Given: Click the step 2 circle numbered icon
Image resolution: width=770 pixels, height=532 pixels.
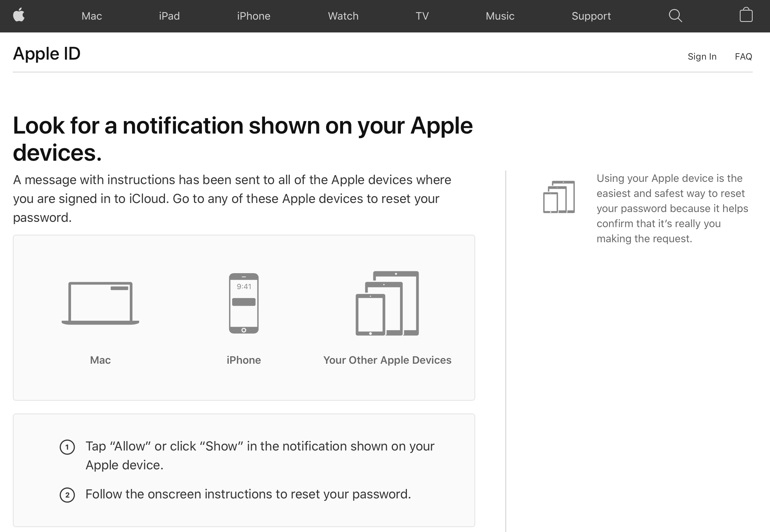Looking at the screenshot, I should 67,495.
